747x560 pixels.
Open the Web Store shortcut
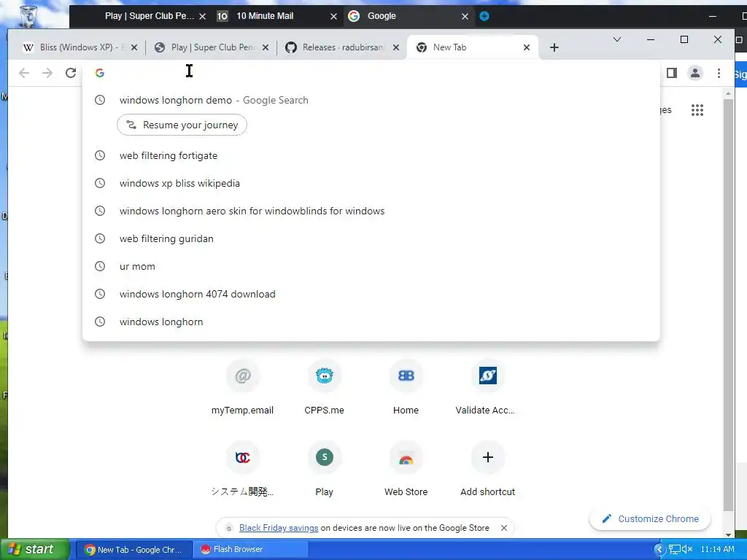coord(406,469)
